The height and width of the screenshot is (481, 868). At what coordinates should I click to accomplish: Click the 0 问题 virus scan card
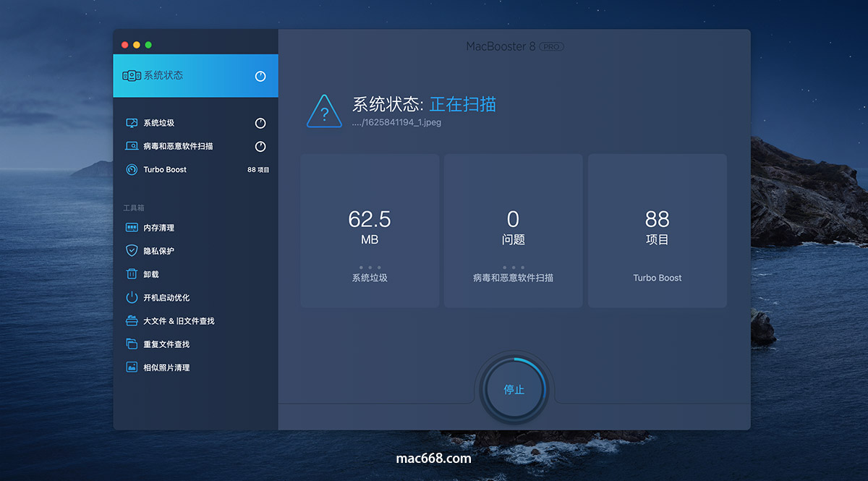514,231
